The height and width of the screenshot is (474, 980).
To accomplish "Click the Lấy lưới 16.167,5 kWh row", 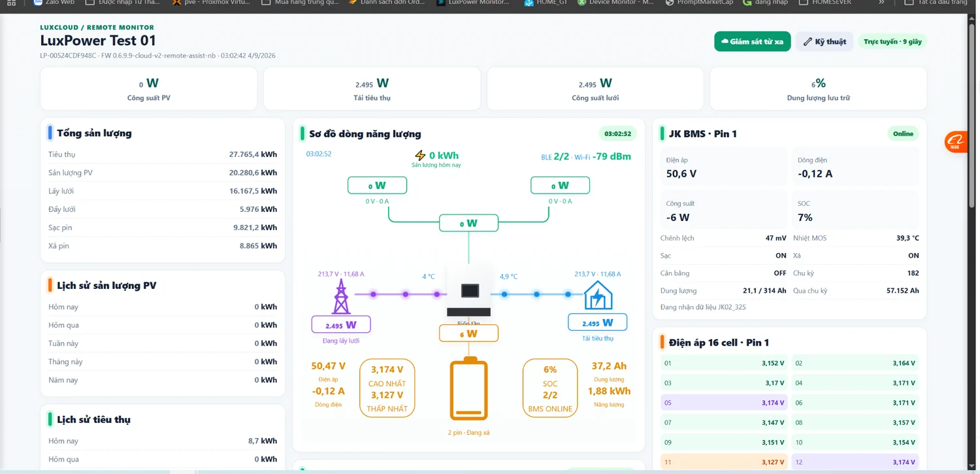I will [x=163, y=191].
